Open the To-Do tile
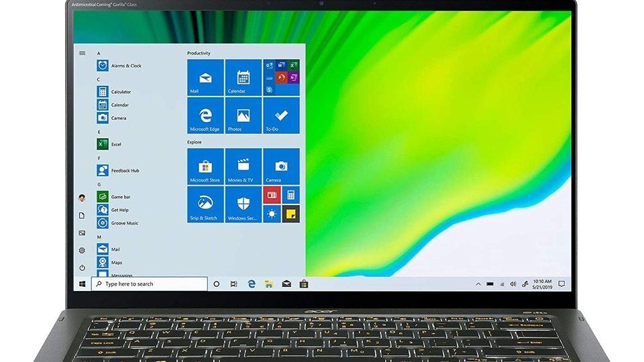This screenshot has width=644, height=362. click(281, 115)
